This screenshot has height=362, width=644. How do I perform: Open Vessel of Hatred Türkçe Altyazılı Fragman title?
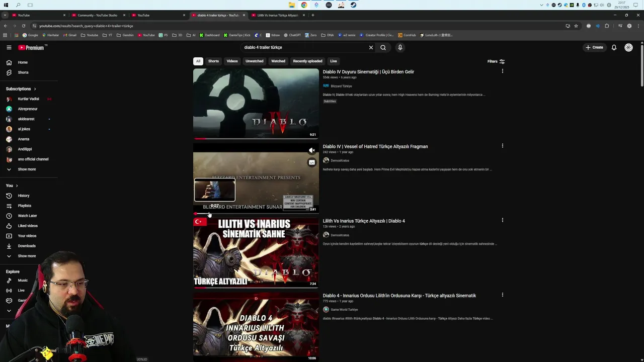click(x=375, y=146)
